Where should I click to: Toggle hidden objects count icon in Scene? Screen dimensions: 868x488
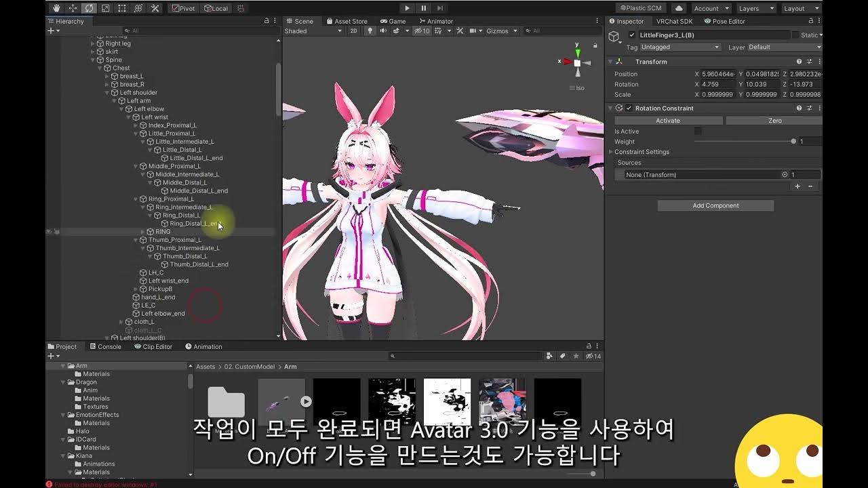point(422,30)
